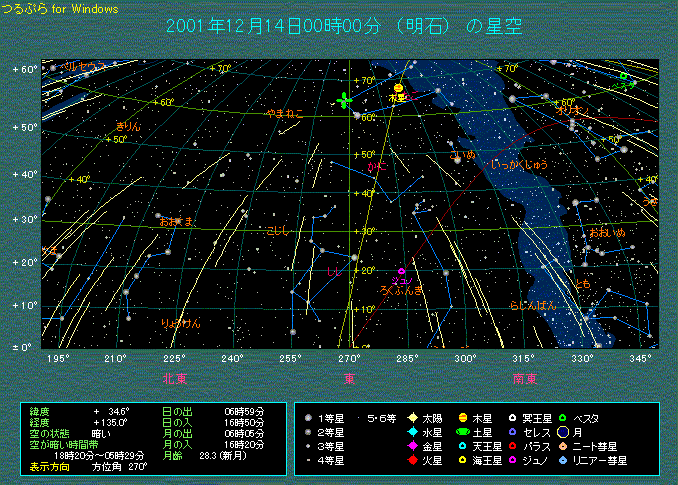
Task: Click the おおいぬ constellation label
Action: [x=606, y=232]
